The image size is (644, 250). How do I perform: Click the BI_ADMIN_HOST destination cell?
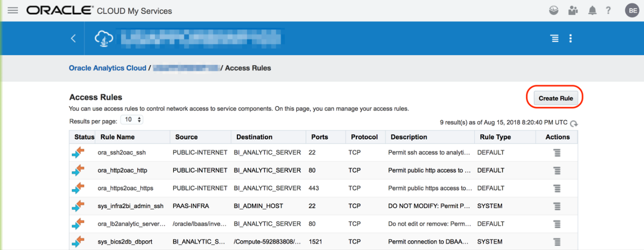click(258, 206)
